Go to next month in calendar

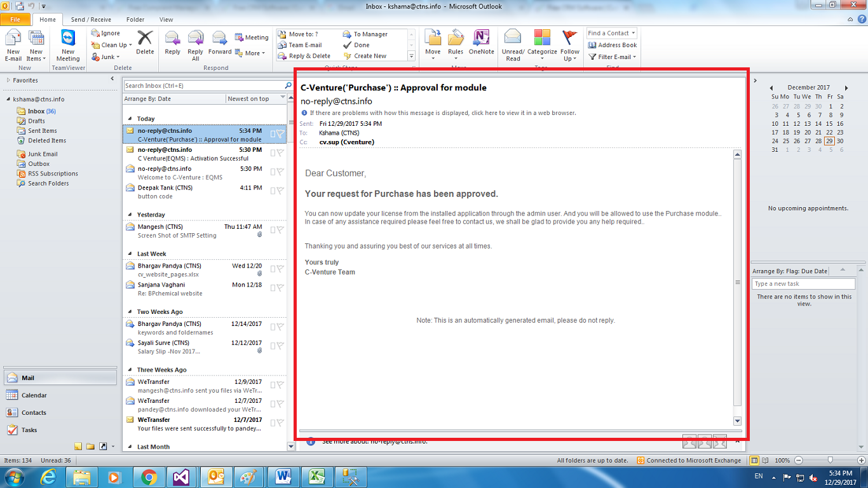point(846,88)
